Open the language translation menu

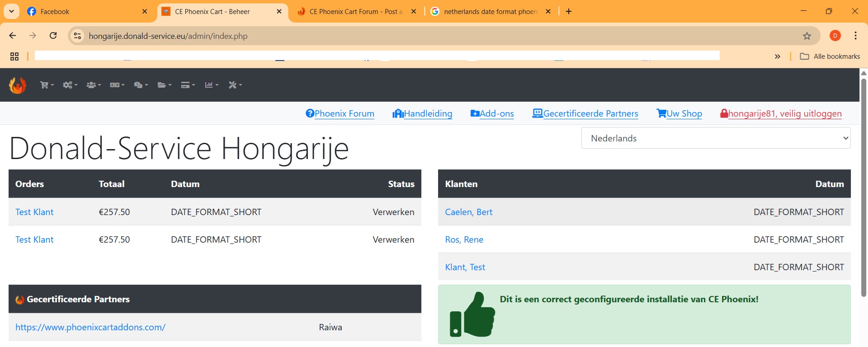[x=117, y=85]
